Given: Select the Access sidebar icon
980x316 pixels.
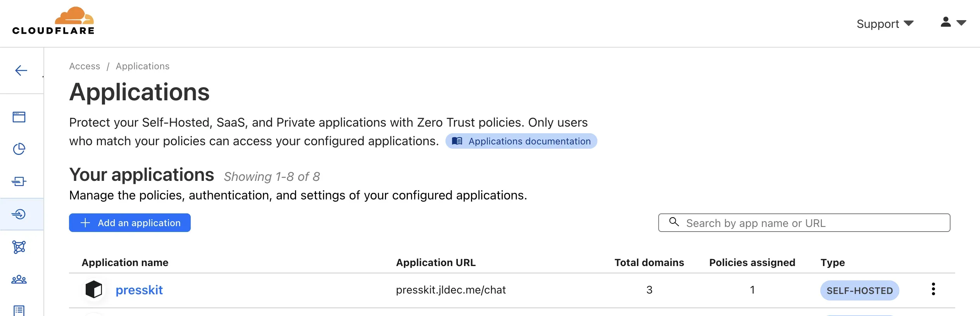Looking at the screenshot, I should (x=19, y=214).
